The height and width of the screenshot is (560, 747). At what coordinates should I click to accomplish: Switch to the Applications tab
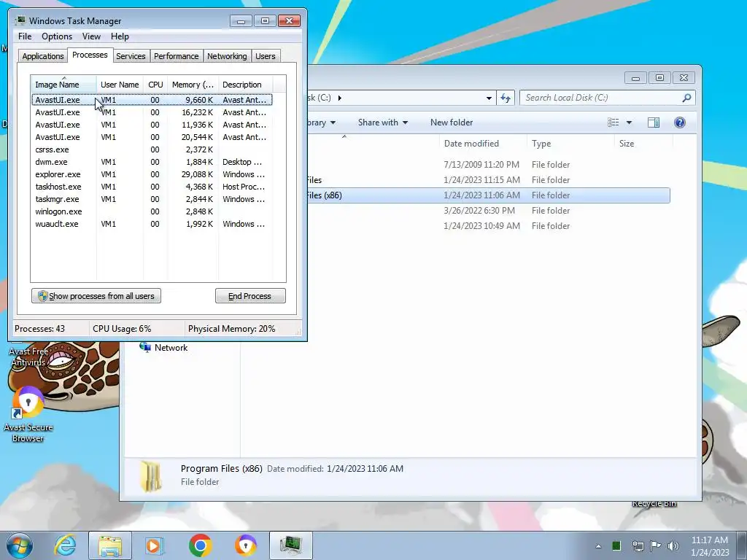click(43, 56)
